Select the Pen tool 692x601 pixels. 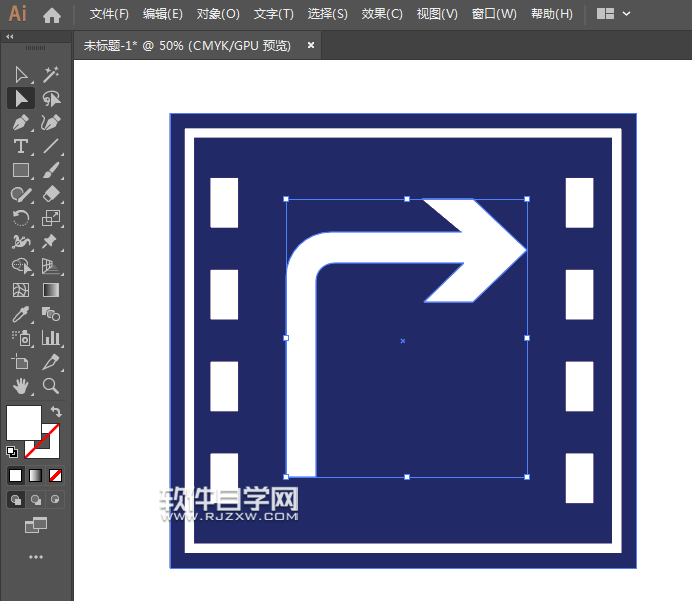click(x=21, y=122)
